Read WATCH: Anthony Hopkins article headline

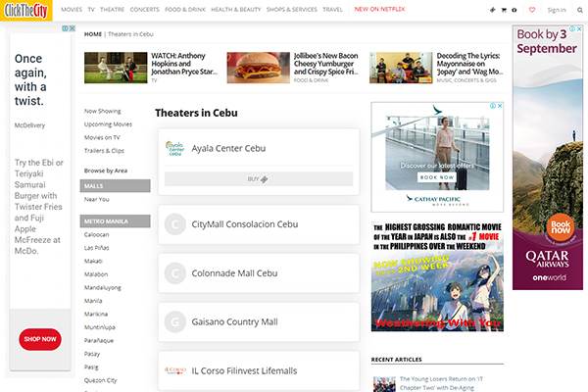184,64
